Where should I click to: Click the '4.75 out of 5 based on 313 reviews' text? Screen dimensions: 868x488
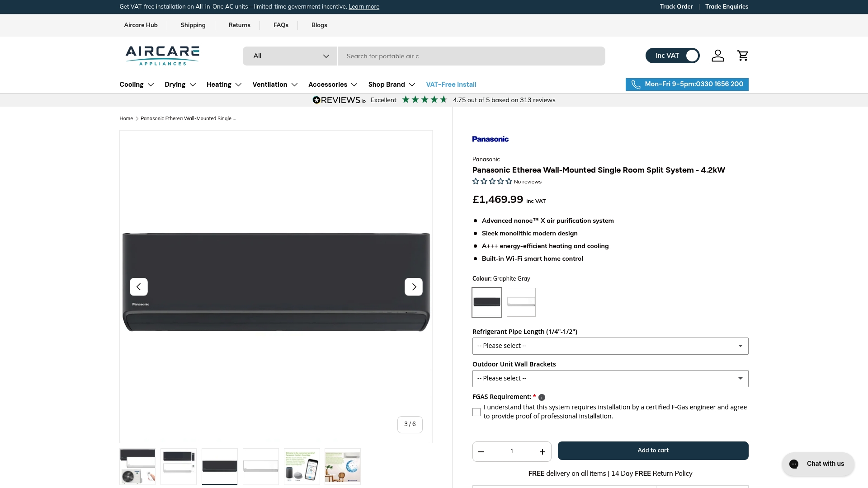click(504, 100)
